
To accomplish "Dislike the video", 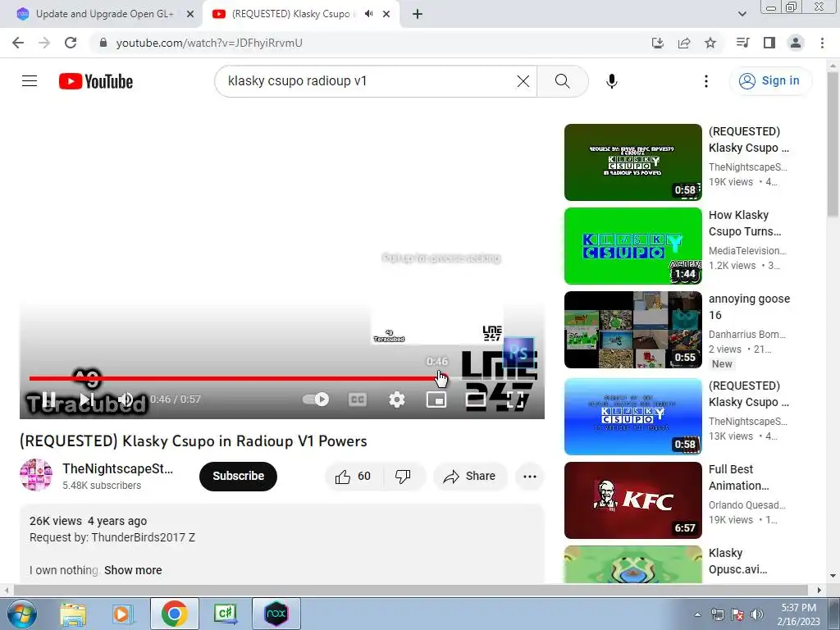I will (403, 477).
